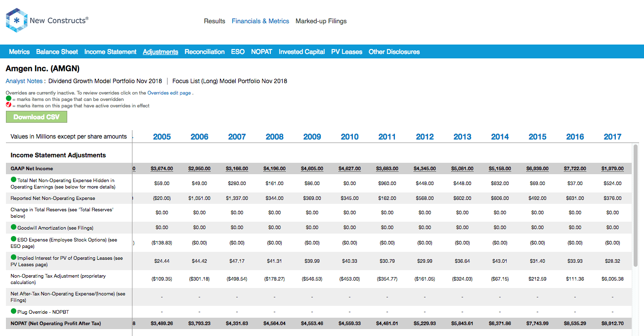The height and width of the screenshot is (336, 644).
Task: Click the 2015 column year header
Action: pos(538,137)
